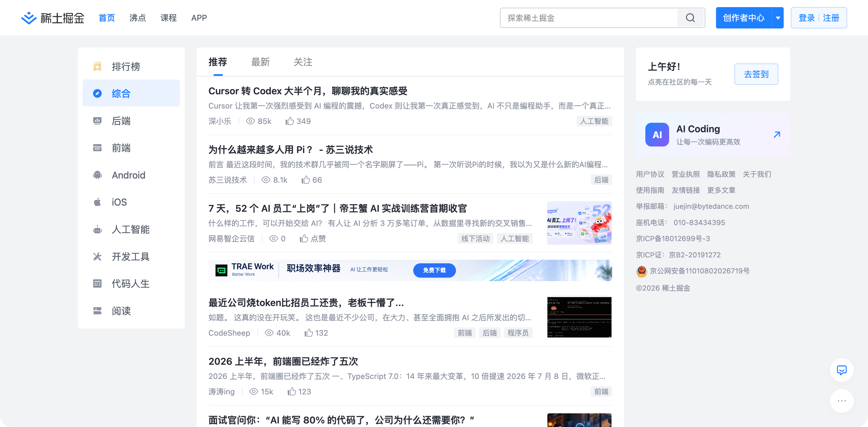Click the search magnifier icon
Viewport: 868px width, 427px height.
[x=690, y=18]
